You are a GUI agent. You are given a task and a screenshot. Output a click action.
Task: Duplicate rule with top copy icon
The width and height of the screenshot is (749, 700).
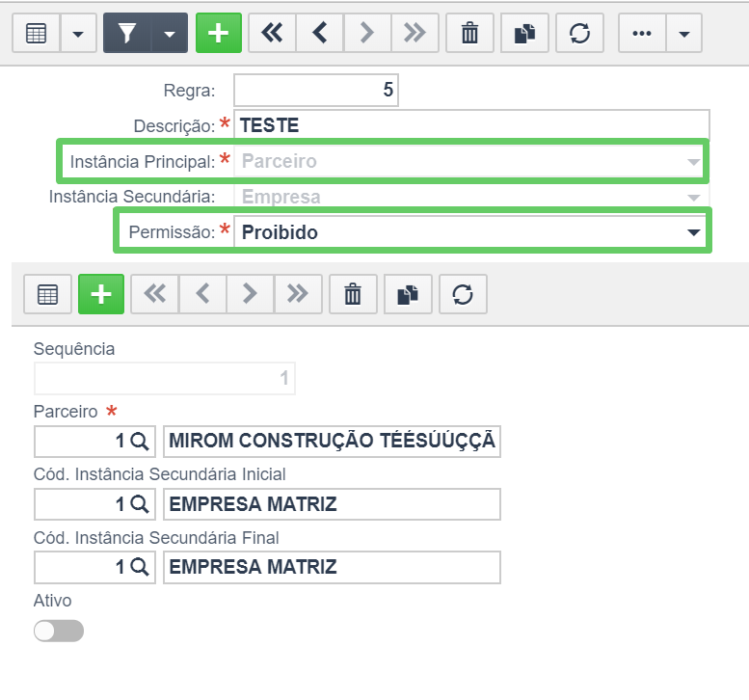click(524, 33)
